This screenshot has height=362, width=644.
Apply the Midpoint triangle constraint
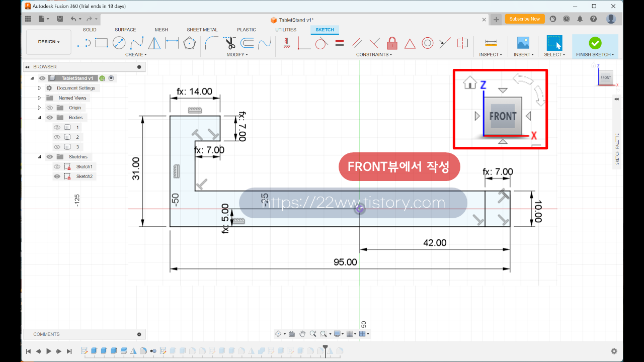pyautogui.click(x=410, y=44)
